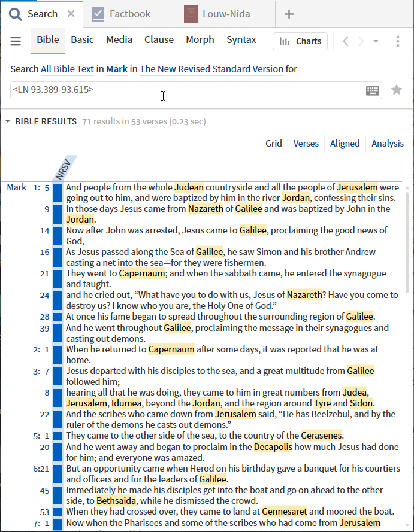Open verse reference 16 of Mark 1

(x=45, y=253)
